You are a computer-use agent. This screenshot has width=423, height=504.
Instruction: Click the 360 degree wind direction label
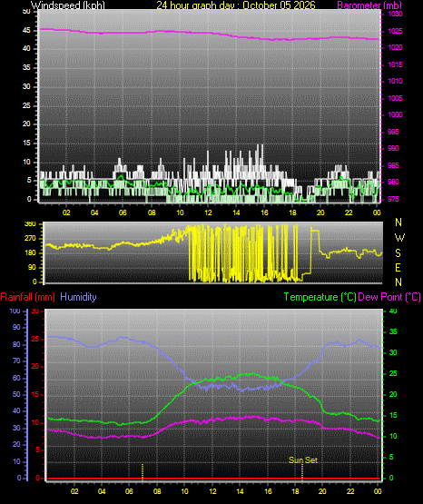30,224
